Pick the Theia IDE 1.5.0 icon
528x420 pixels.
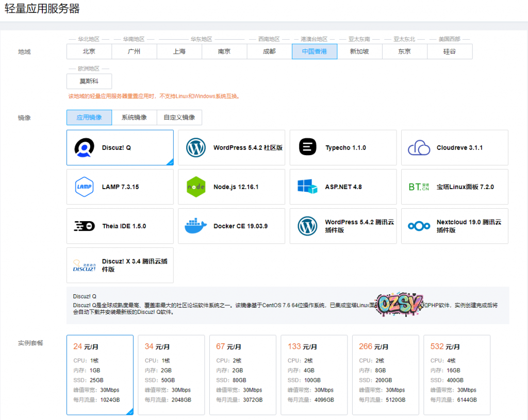[x=84, y=226]
